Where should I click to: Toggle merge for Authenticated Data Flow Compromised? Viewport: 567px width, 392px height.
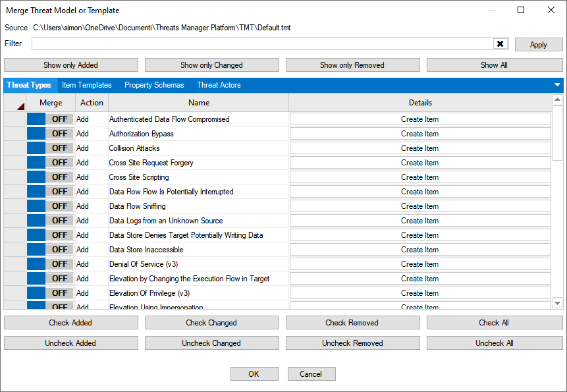(x=50, y=119)
